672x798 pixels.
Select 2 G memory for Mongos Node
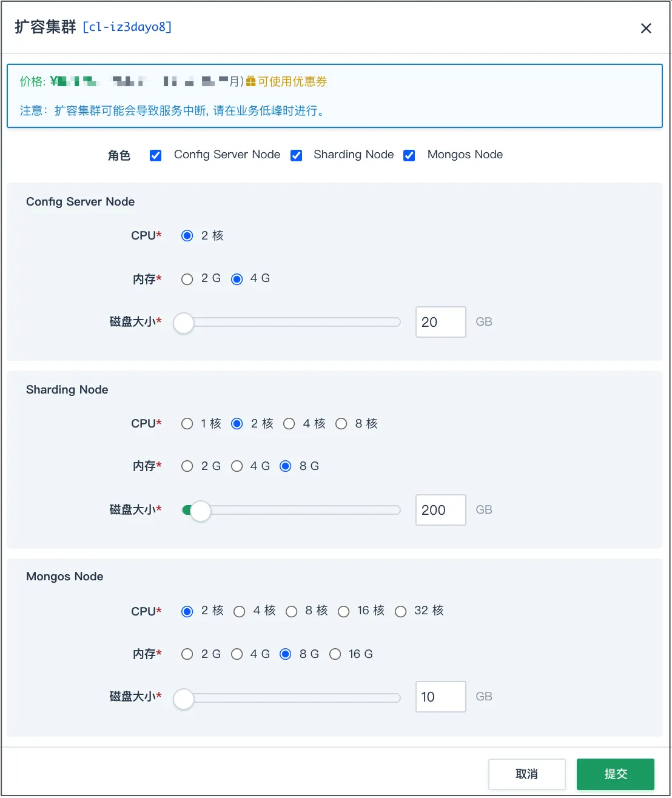pos(187,654)
